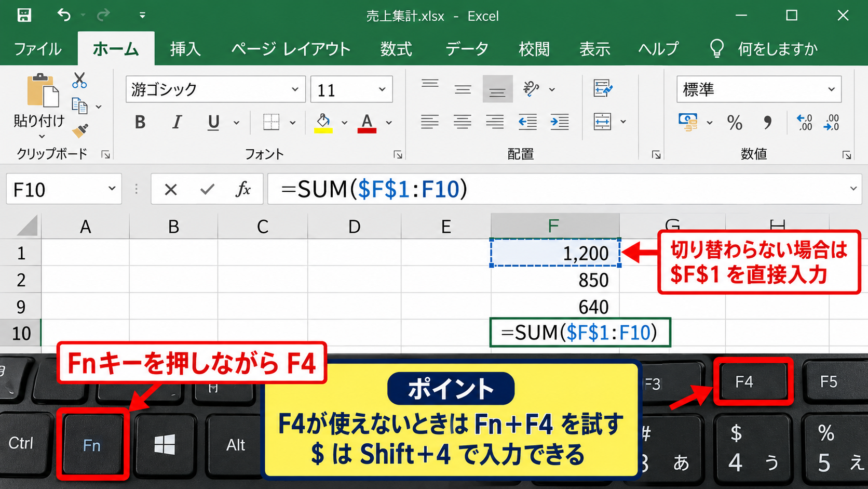Click the percent style icon
Screen dimensions: 868x489
735,123
